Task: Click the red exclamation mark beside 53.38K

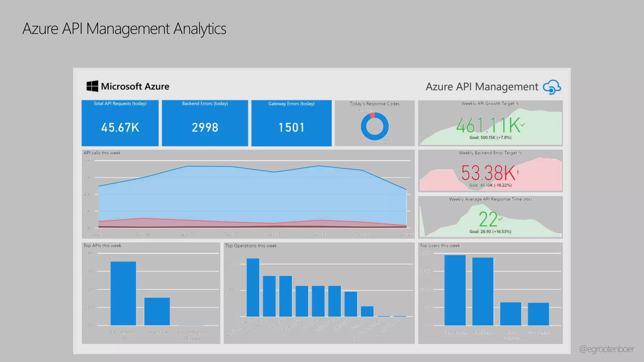Action: pyautogui.click(x=518, y=173)
